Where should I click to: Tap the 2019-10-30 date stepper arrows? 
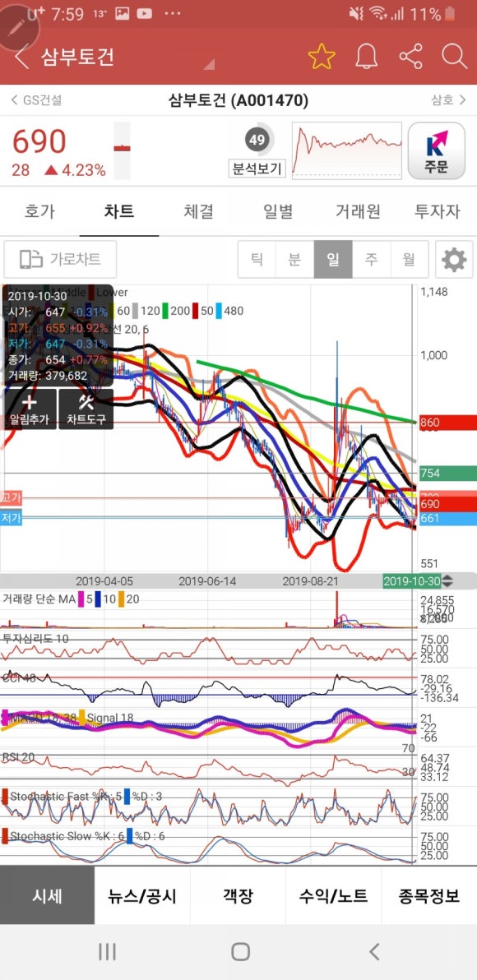pos(447,581)
